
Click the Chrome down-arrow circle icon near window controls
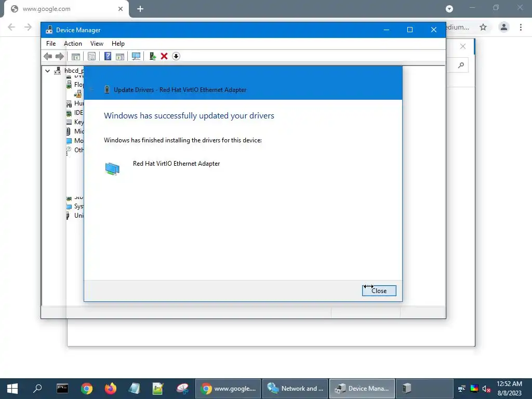click(x=449, y=9)
